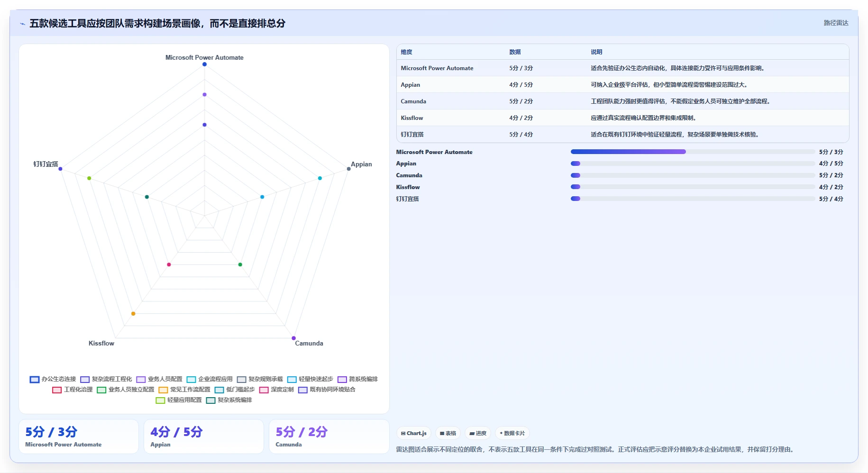This screenshot has height=473, width=868.
Task: Toggle the 业务人员独立配置 legend entry
Action: (126, 390)
